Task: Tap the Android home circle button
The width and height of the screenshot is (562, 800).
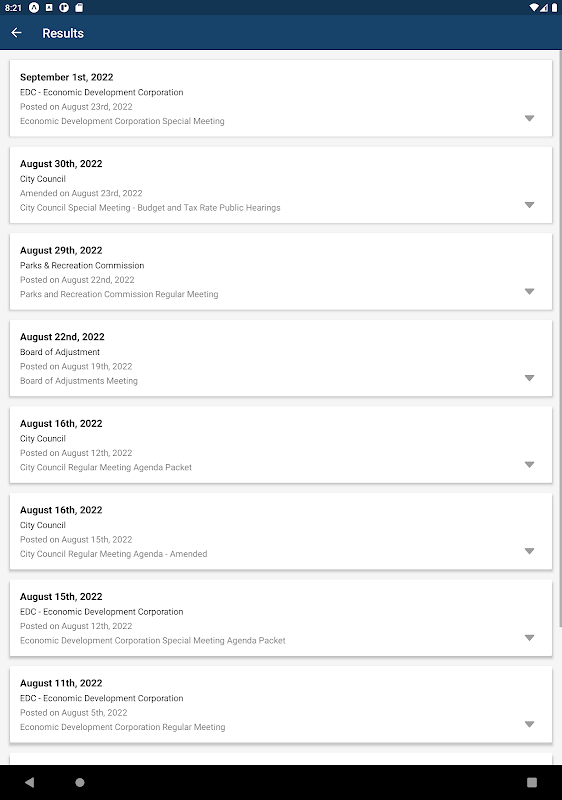Action: (x=80, y=782)
